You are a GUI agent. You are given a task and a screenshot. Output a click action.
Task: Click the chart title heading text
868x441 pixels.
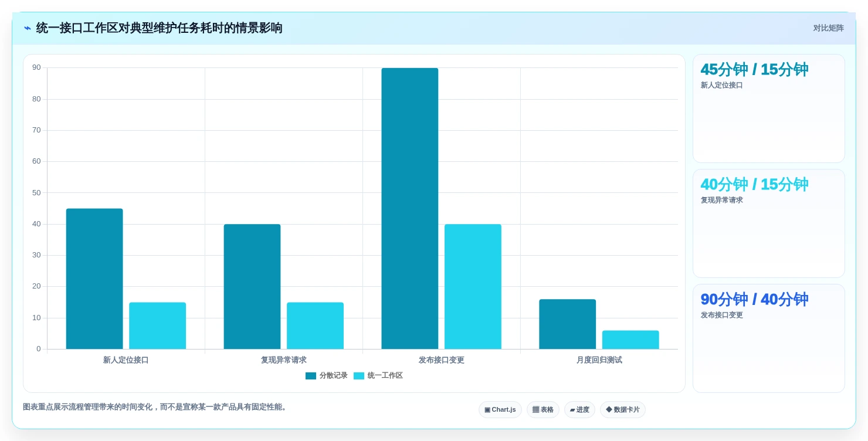[160, 28]
